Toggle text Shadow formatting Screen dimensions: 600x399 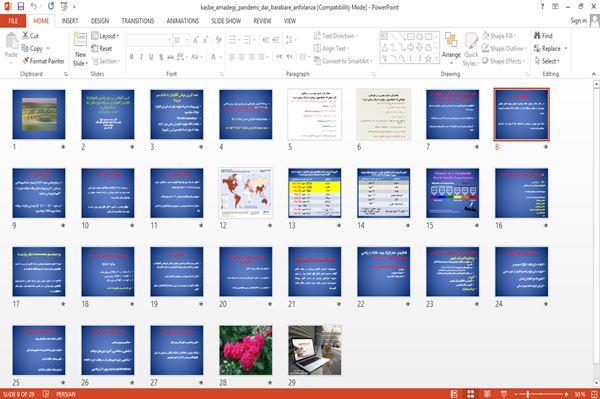point(161,57)
